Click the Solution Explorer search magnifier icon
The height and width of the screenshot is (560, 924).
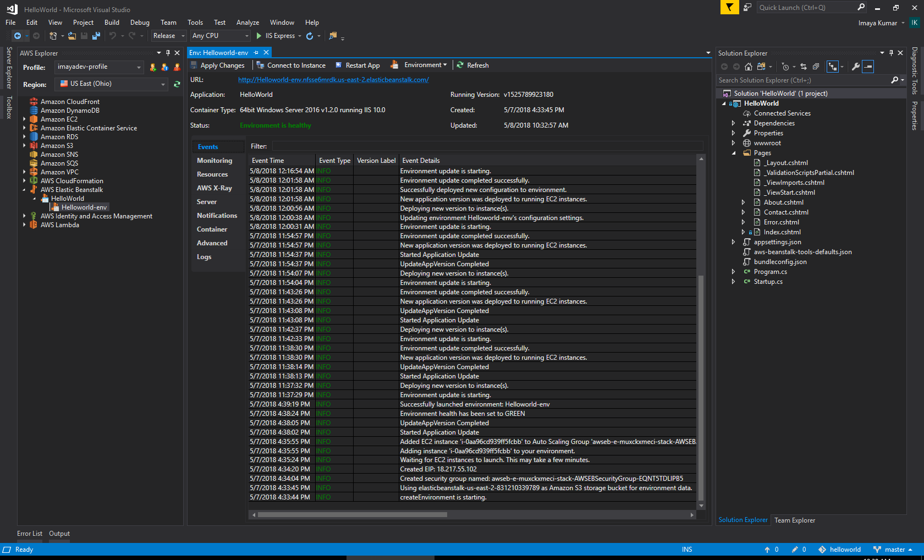pos(895,80)
